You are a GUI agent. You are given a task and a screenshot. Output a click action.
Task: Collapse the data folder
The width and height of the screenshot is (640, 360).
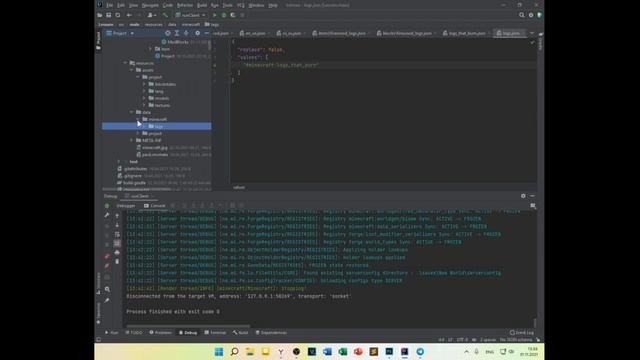[132, 112]
